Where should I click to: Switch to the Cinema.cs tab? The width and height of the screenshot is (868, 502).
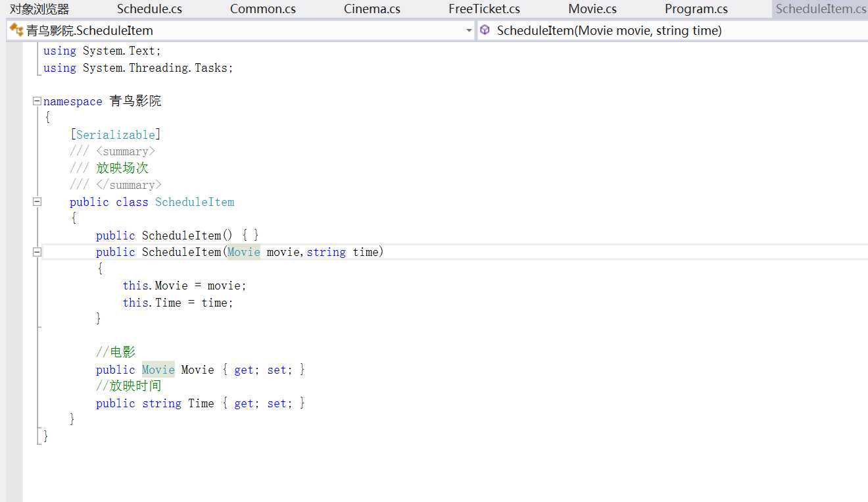[372, 9]
